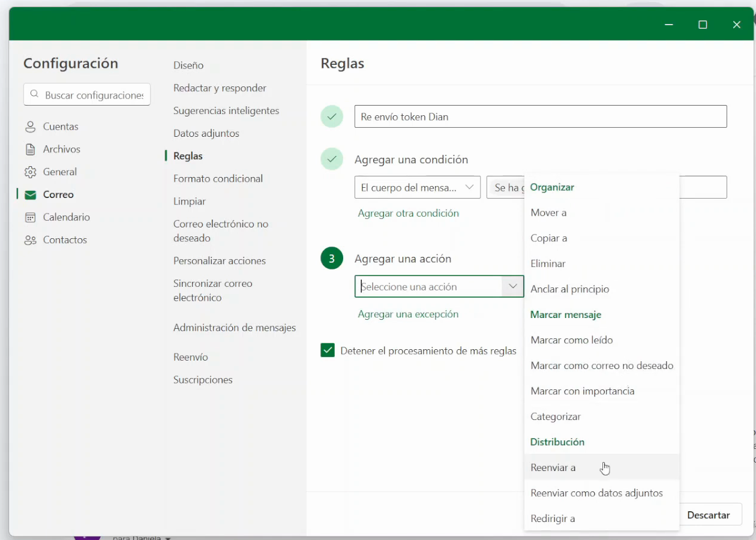Image resolution: width=756 pixels, height=540 pixels.
Task: Click the 'Buscar configuraciones' search field
Action: [x=87, y=95]
